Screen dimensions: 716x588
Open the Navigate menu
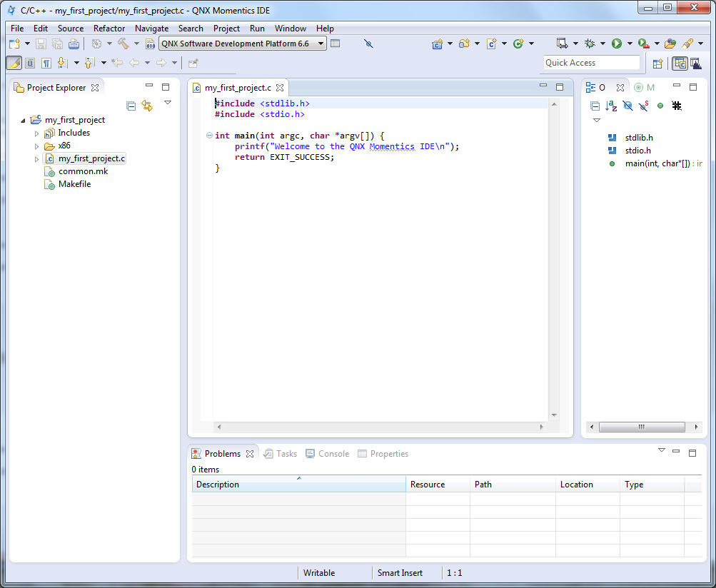(151, 29)
